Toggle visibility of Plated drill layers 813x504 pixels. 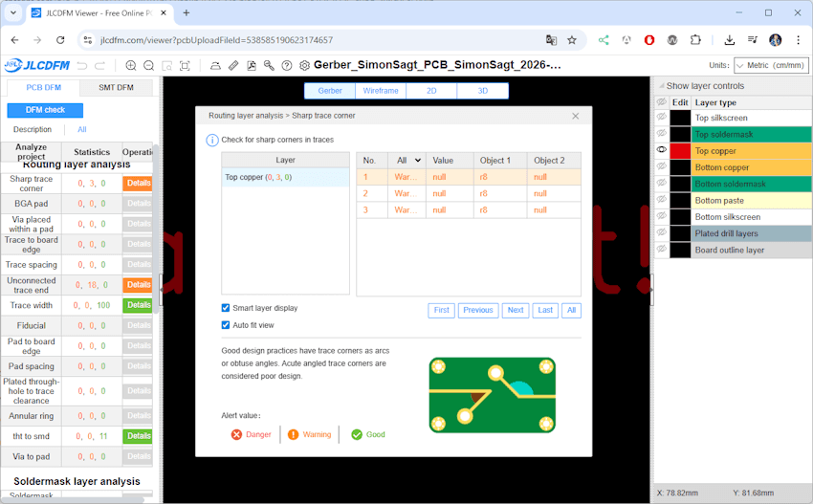point(662,233)
